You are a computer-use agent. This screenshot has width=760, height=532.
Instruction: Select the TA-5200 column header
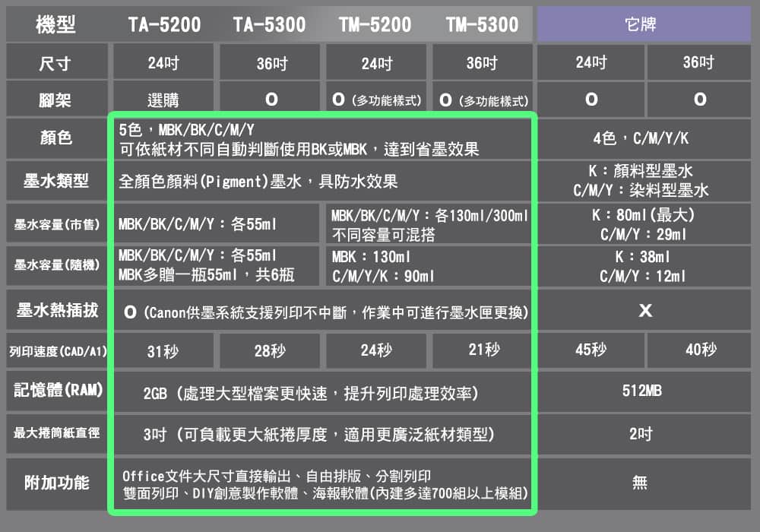pos(164,24)
